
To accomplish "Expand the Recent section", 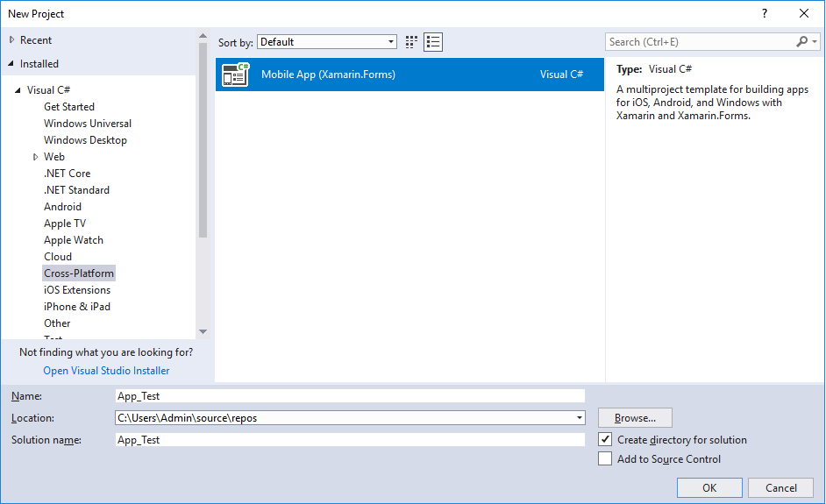I will 11,39.
